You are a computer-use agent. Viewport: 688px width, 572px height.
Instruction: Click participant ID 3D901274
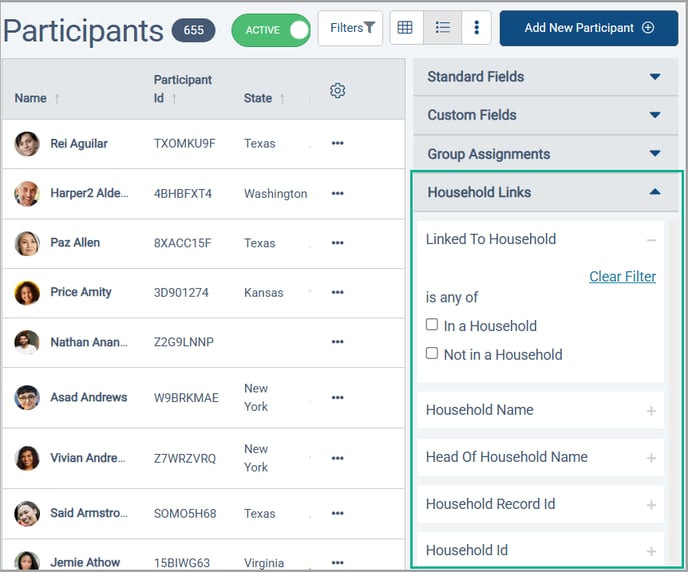pos(181,293)
